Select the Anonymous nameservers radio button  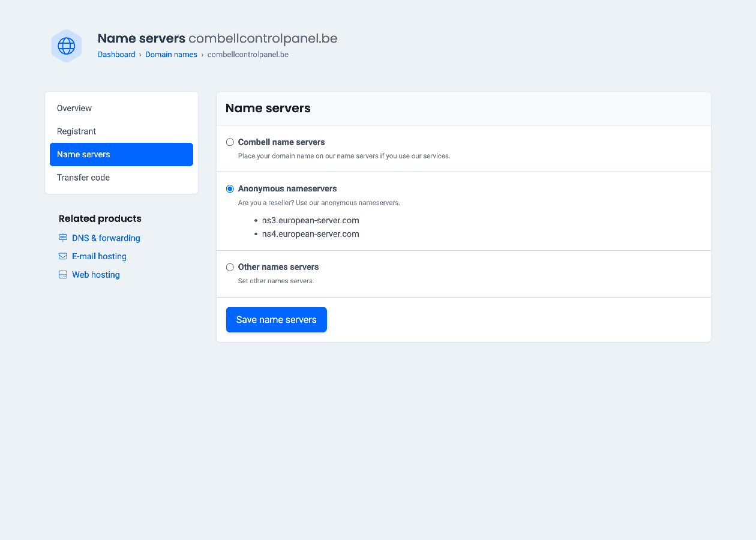click(x=230, y=188)
